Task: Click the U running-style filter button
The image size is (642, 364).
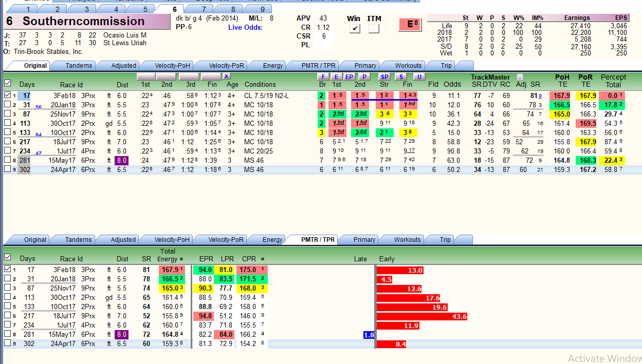Action: click(x=419, y=76)
